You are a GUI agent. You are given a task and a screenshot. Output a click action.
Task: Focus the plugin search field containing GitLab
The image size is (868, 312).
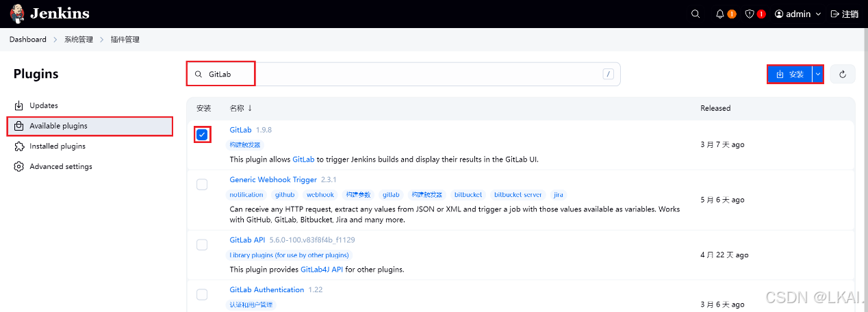[404, 74]
